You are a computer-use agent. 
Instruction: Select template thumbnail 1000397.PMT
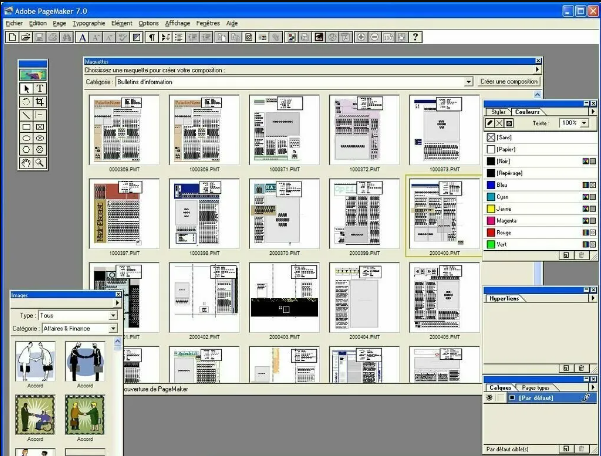pyautogui.click(x=124, y=213)
